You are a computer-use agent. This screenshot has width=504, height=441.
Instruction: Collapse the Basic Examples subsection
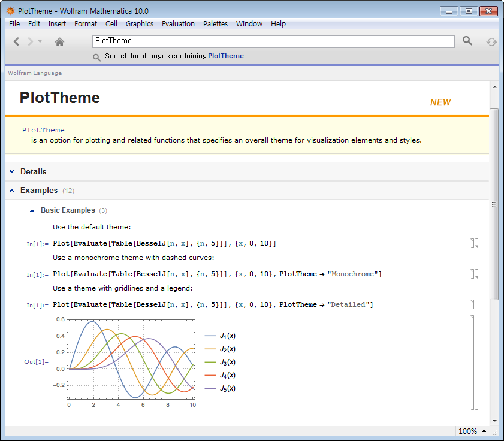click(32, 210)
